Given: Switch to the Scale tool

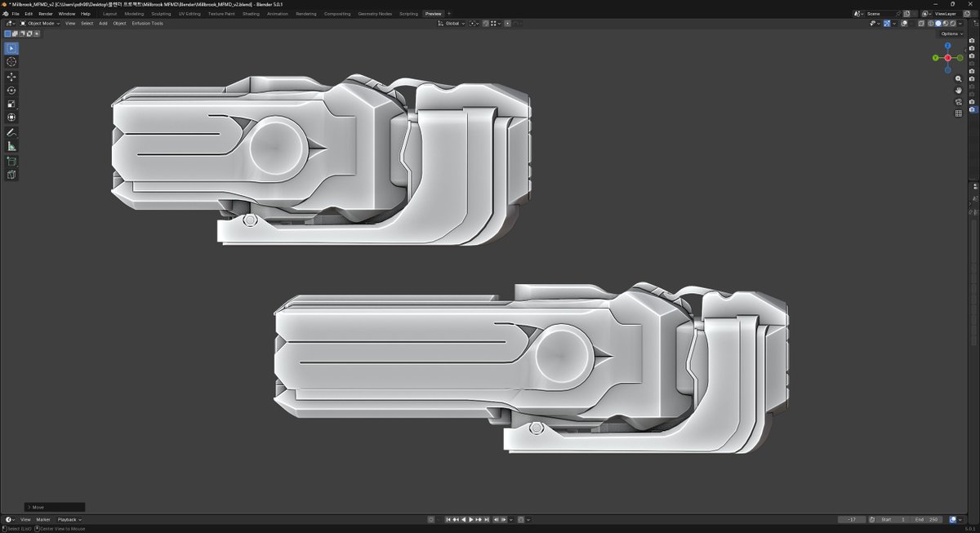Looking at the screenshot, I should (x=11, y=104).
